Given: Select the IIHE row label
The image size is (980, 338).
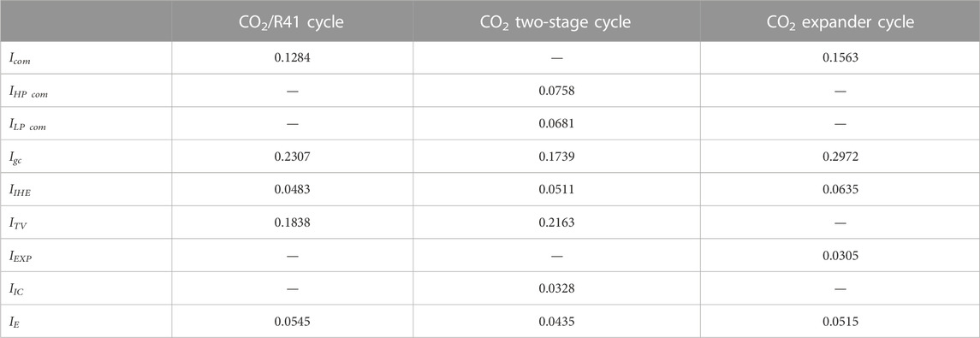Looking at the screenshot, I should pos(20,189).
